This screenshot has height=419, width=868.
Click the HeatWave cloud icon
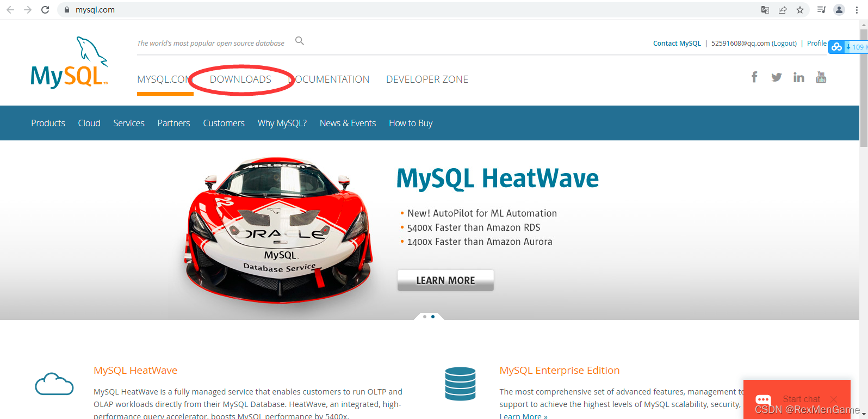coord(54,384)
